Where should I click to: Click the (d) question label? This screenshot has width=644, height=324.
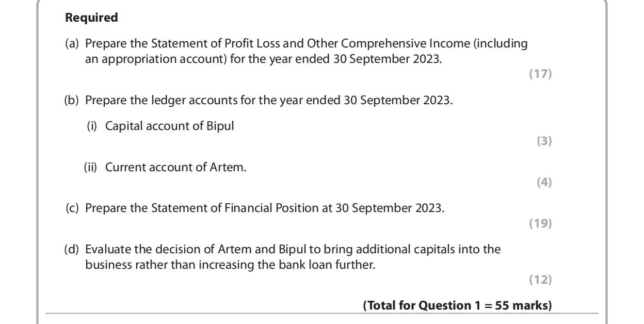[x=72, y=250]
